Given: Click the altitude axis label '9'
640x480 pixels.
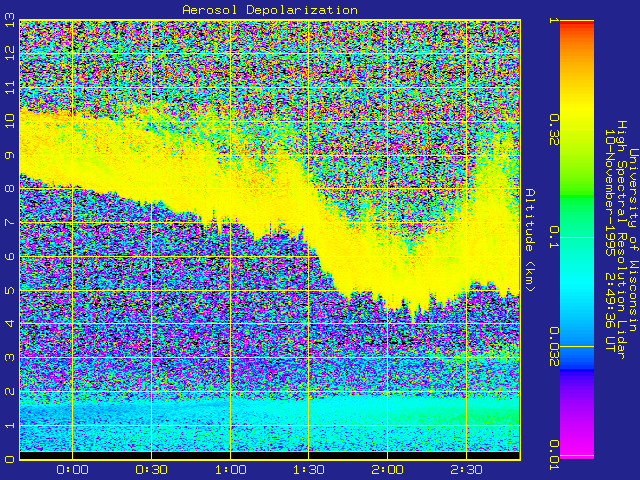Looking at the screenshot, I should pos(9,155).
